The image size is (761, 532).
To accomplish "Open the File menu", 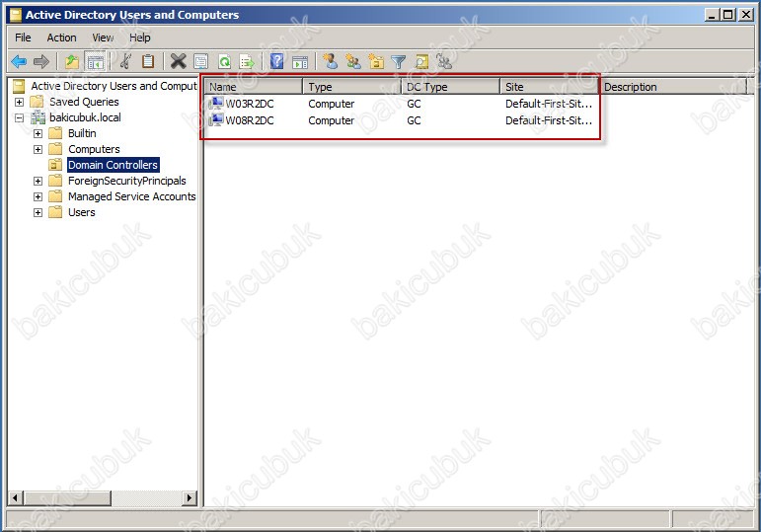I will click(x=23, y=38).
